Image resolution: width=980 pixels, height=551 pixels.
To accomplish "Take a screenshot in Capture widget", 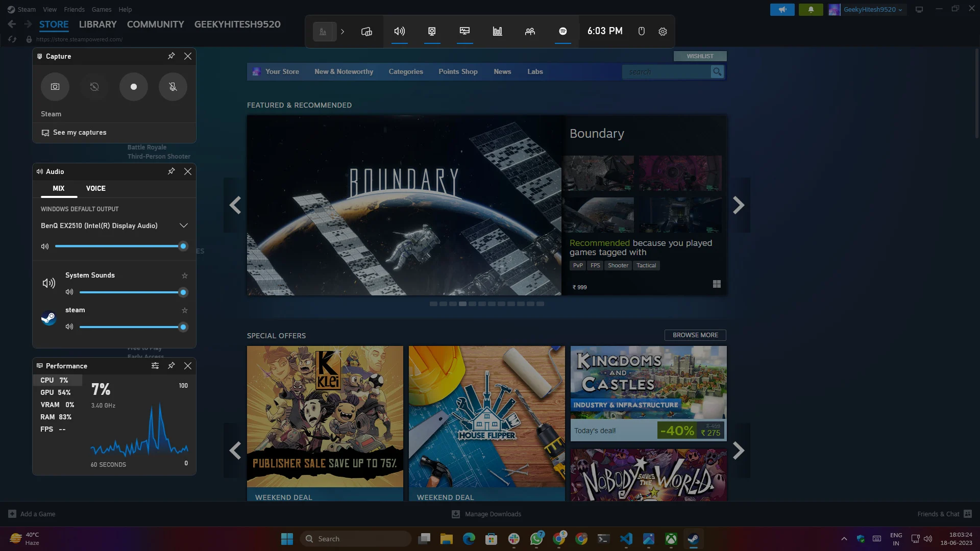I will tap(55, 87).
